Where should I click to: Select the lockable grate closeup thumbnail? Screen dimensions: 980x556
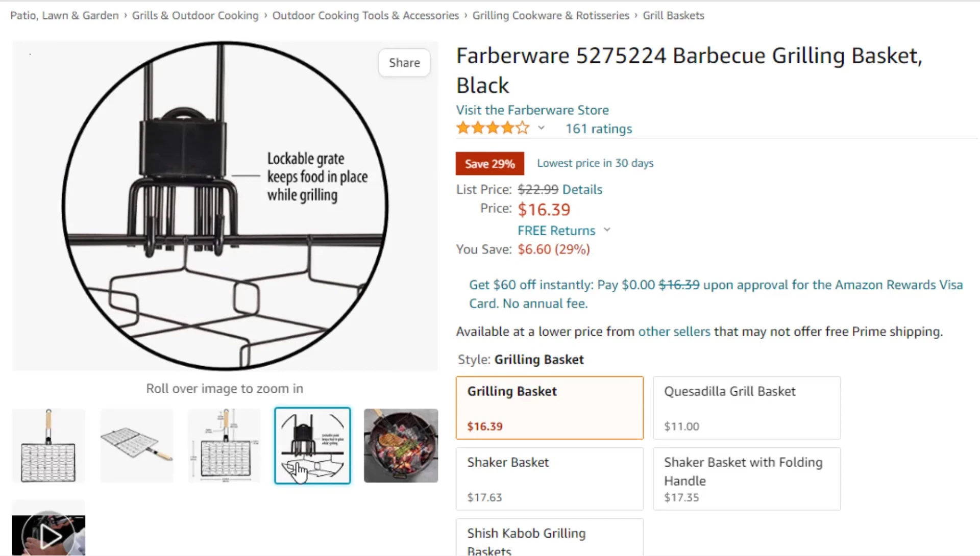(x=312, y=446)
